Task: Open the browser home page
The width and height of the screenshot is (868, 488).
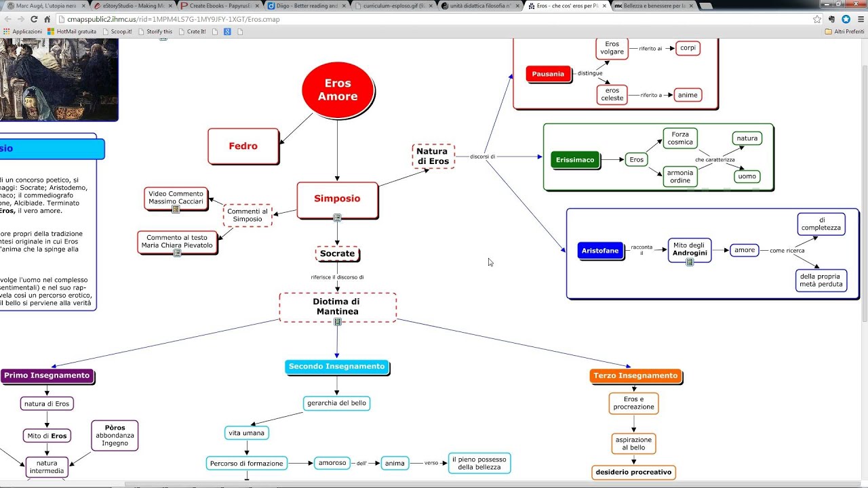Action: [x=47, y=19]
